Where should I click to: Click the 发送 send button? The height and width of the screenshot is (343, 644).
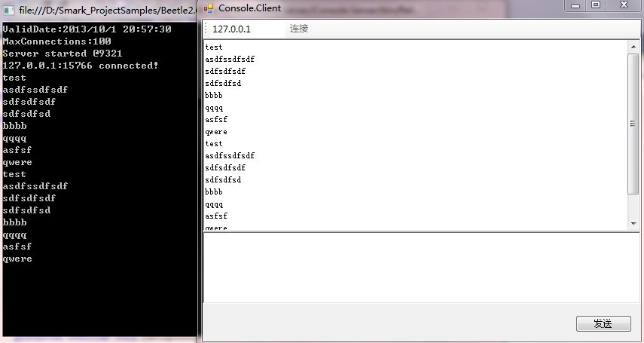coord(603,323)
